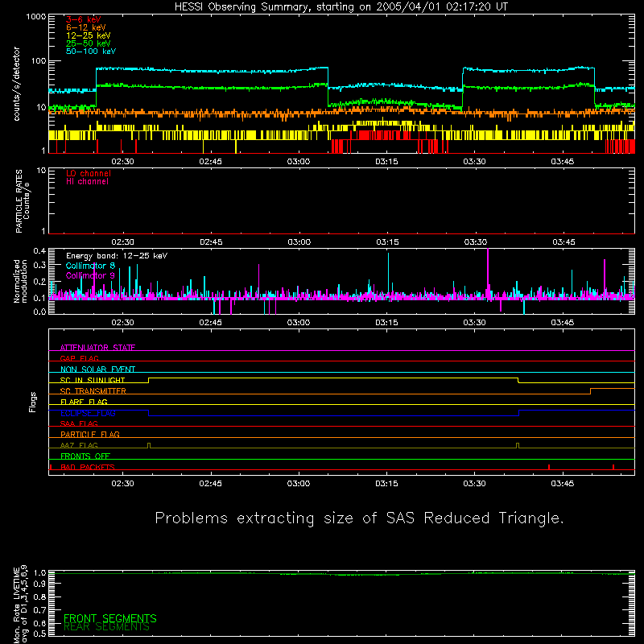Click the BAD_PACKETS flag label

click(x=88, y=467)
